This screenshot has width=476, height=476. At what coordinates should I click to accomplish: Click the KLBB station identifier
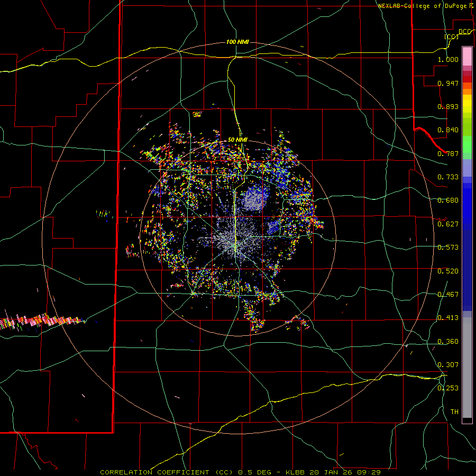click(295, 472)
